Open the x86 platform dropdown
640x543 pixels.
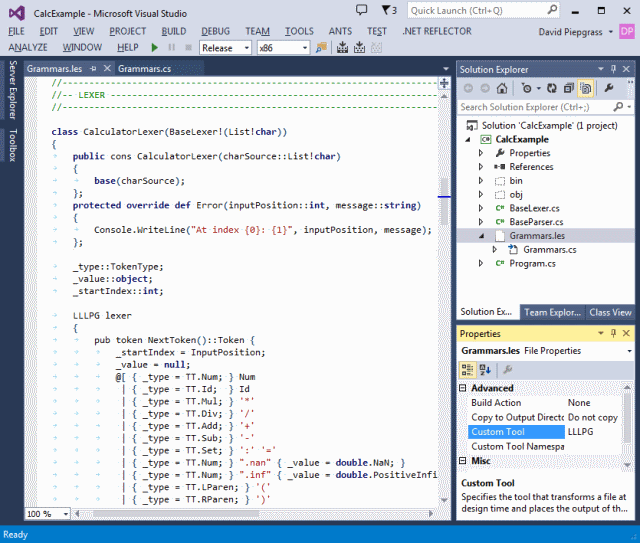pyautogui.click(x=304, y=48)
